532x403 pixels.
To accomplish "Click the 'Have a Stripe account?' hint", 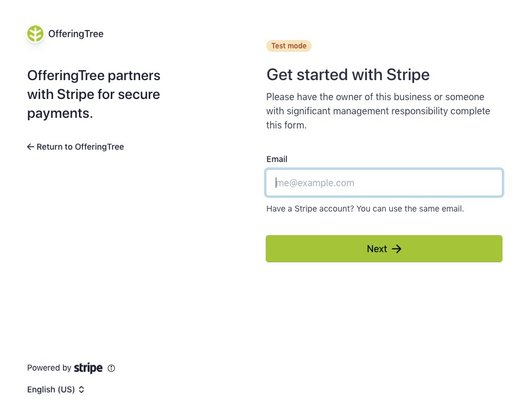I will point(310,209).
